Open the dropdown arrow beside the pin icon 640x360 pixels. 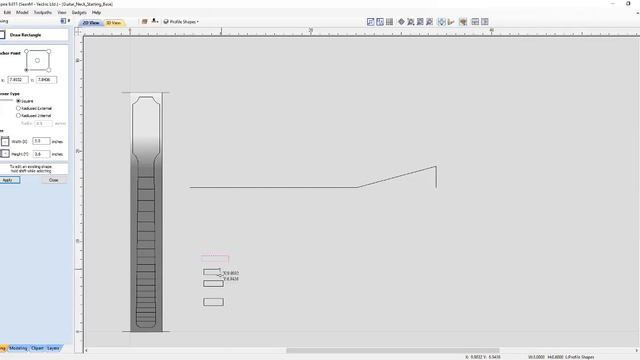tap(69, 21)
